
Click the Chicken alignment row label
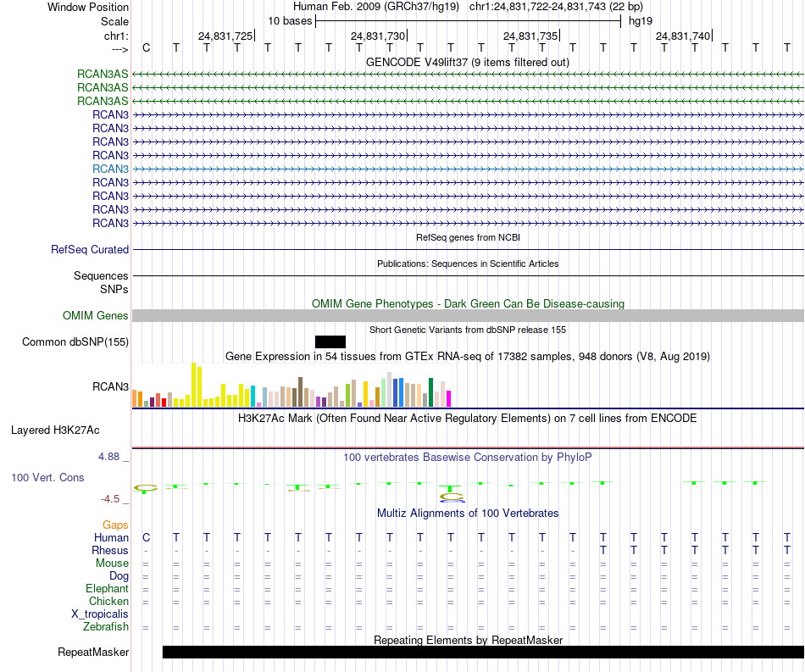pos(108,601)
